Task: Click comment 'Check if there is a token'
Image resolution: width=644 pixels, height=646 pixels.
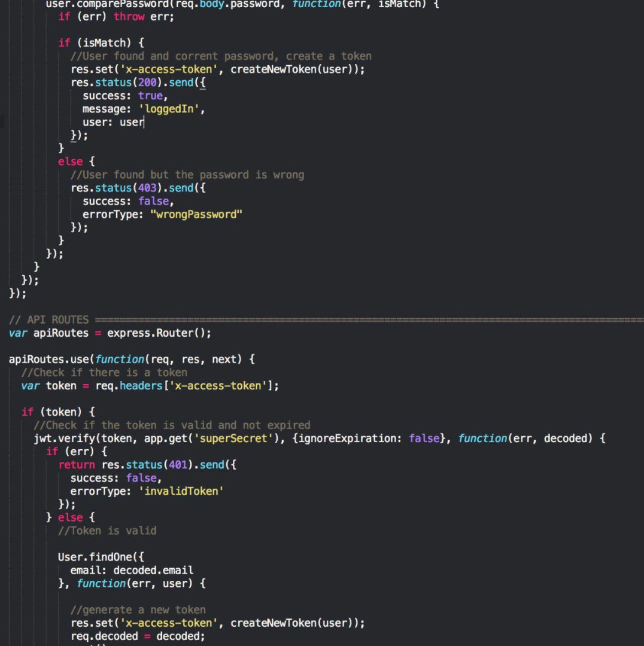Action: (104, 373)
